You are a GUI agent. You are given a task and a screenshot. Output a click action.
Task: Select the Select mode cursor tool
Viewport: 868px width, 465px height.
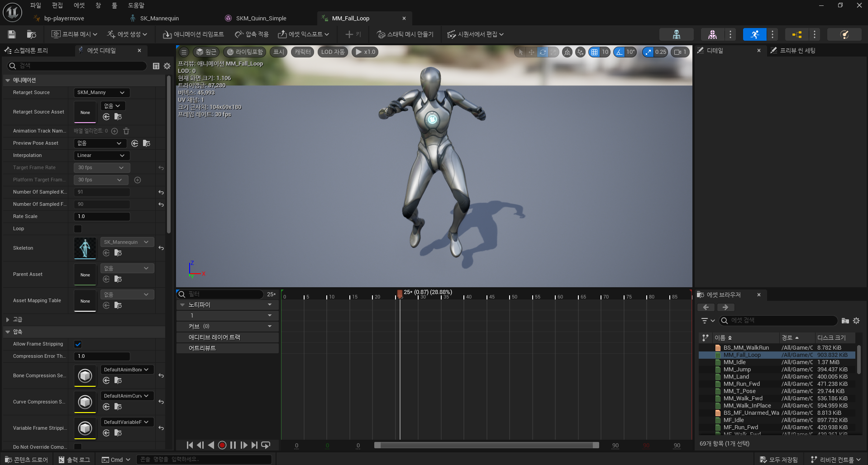520,52
